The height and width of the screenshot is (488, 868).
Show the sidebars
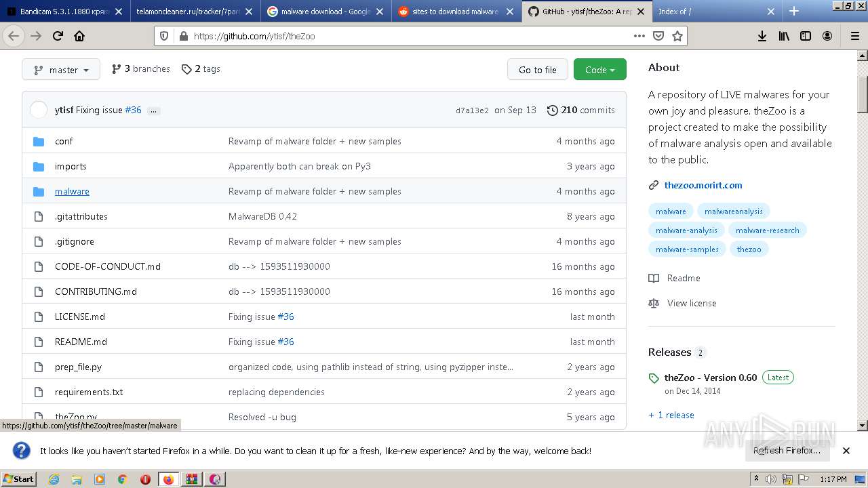[806, 36]
